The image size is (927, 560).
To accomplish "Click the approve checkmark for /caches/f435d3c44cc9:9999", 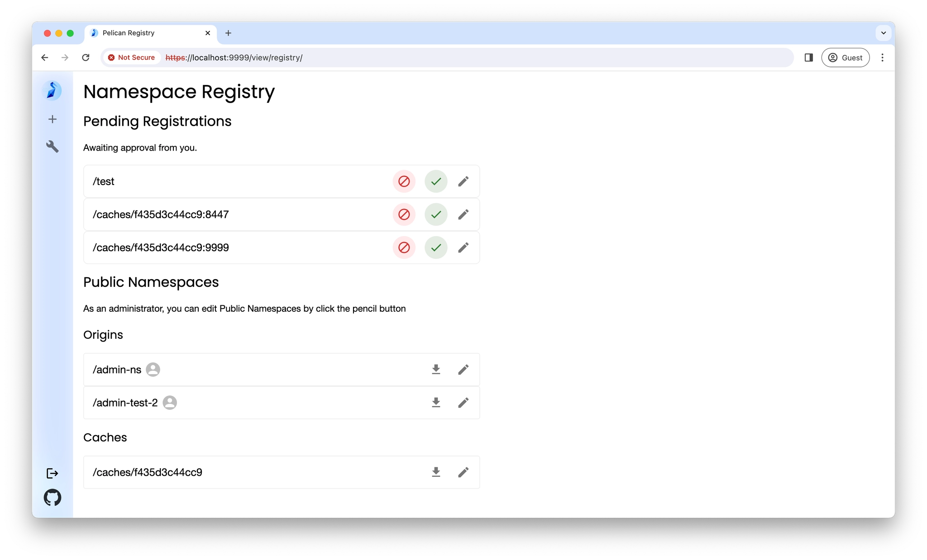I will 435,247.
